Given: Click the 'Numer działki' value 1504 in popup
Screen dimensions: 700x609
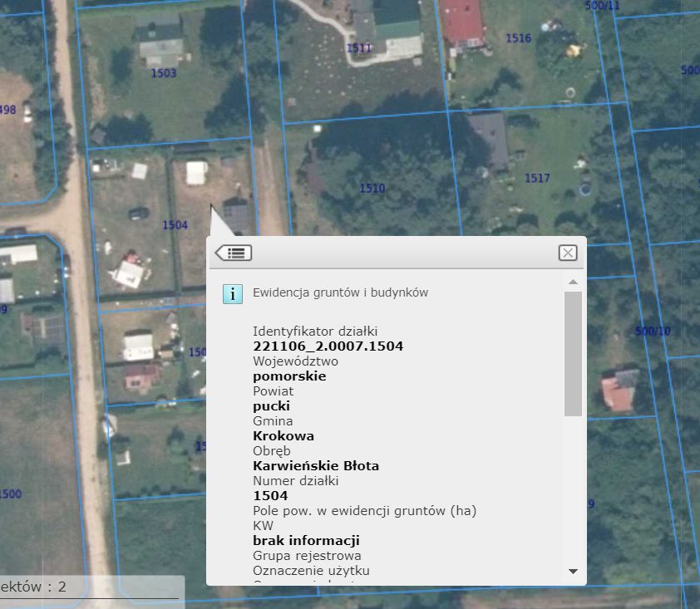Looking at the screenshot, I should pos(270,496).
